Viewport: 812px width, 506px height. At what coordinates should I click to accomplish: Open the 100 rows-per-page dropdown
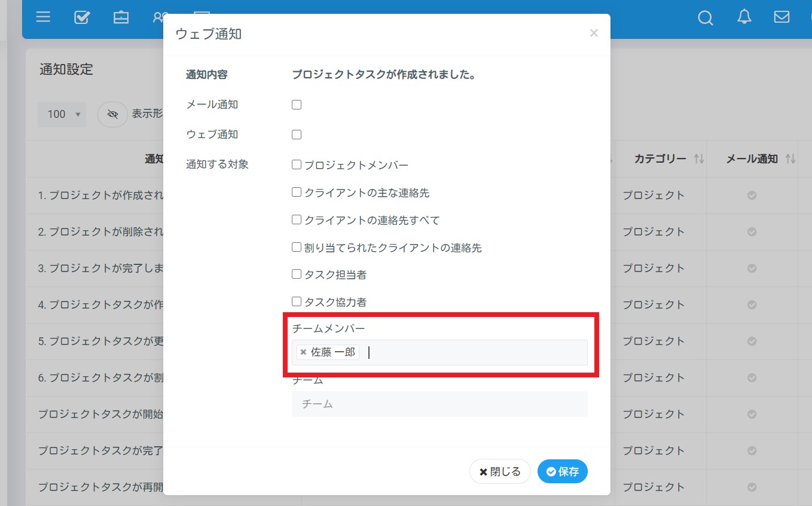coord(62,114)
